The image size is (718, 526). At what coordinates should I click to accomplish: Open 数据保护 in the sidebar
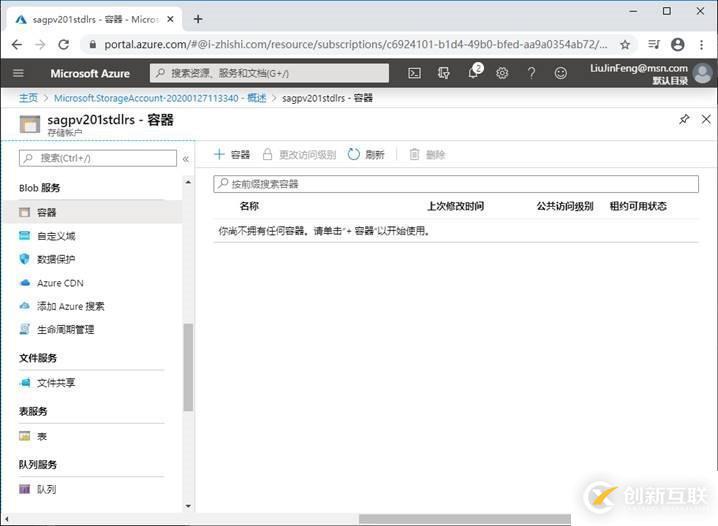click(56, 259)
